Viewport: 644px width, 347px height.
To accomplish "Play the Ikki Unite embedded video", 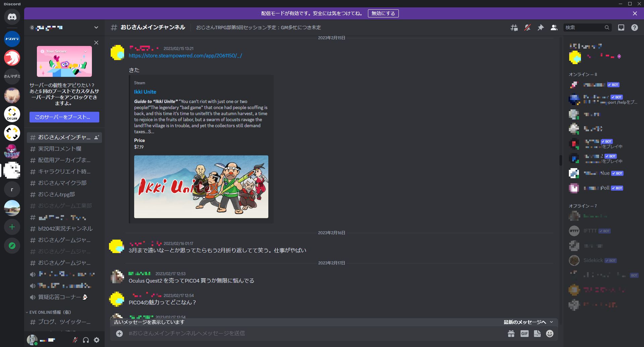I will point(201,187).
